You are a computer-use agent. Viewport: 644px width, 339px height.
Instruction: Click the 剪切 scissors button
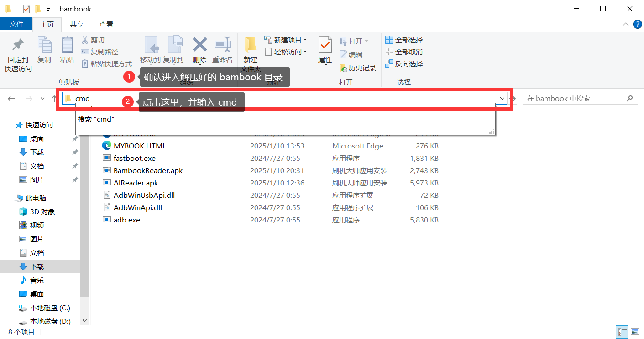(93, 40)
